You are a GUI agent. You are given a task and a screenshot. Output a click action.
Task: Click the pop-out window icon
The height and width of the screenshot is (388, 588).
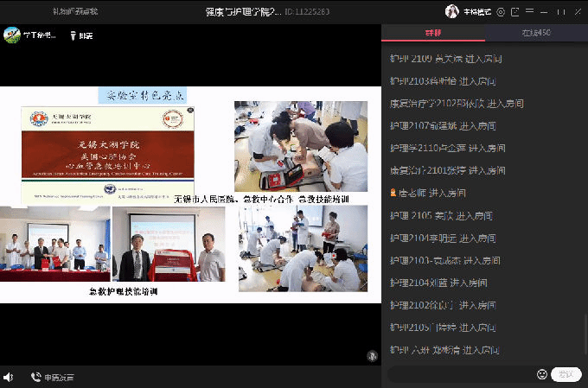coord(515,11)
